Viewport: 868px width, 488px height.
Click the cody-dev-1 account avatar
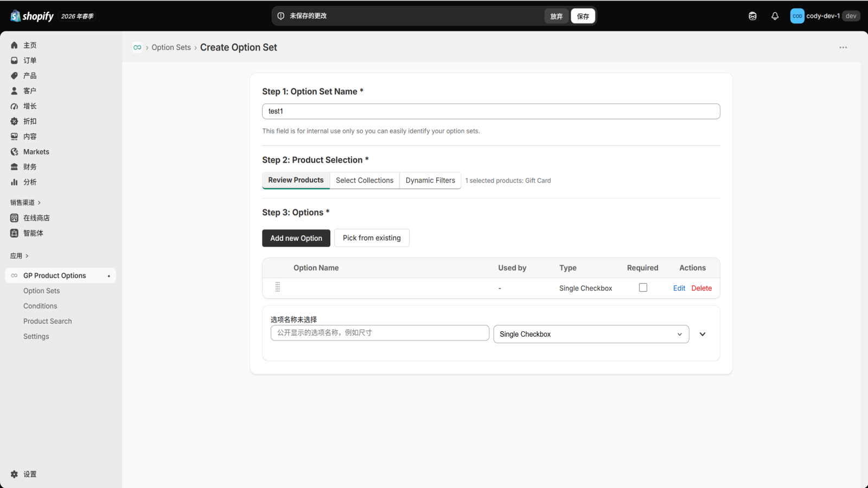click(x=797, y=16)
